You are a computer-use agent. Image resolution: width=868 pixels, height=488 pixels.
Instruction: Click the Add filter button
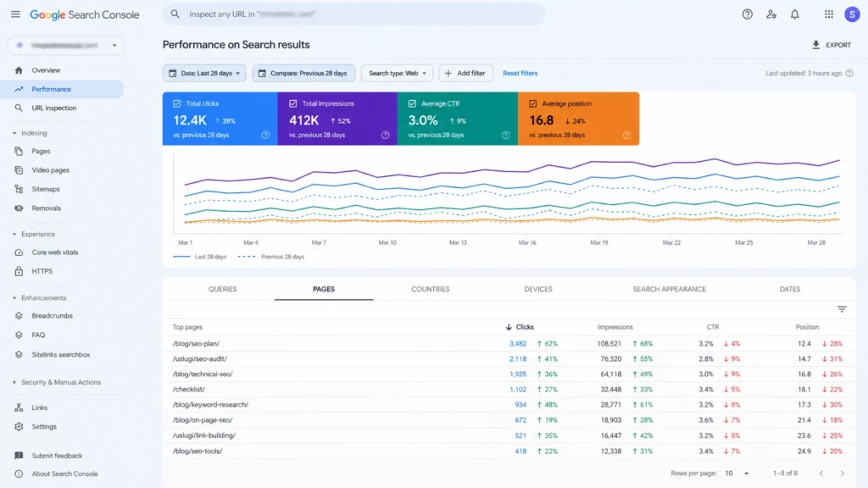(x=465, y=73)
